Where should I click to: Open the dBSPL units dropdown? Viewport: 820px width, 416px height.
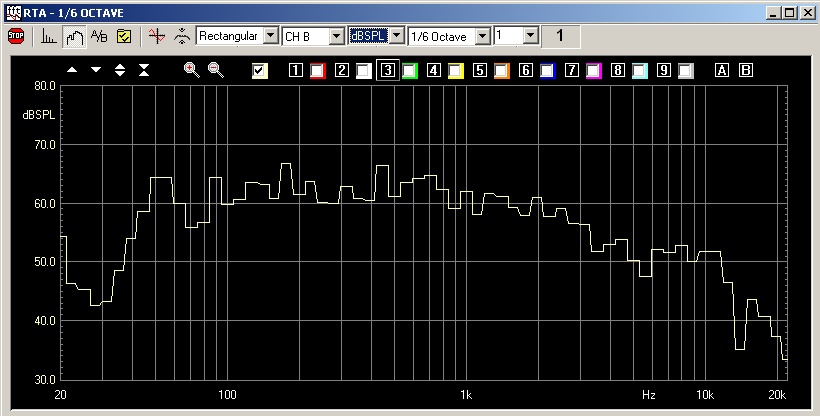click(x=396, y=36)
